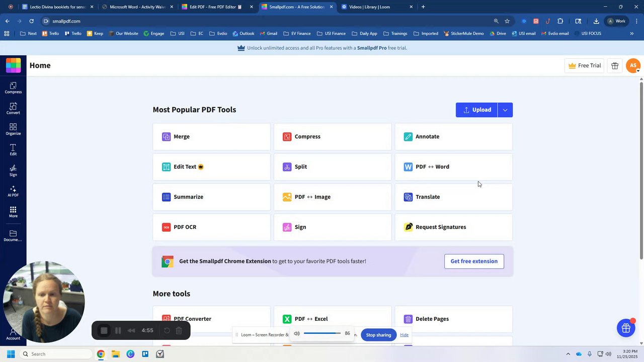Open the USI Finance bookmark folder

331,34
